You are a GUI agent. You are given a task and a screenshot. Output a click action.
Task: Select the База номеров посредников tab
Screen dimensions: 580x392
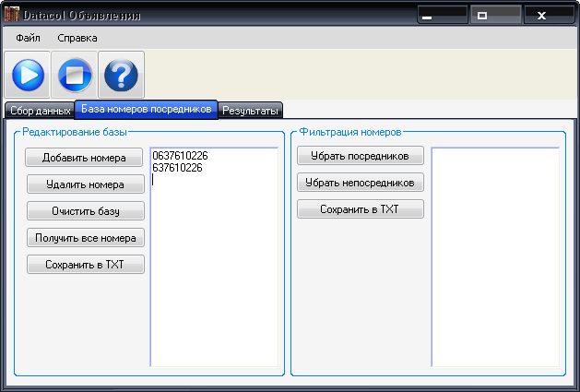146,109
